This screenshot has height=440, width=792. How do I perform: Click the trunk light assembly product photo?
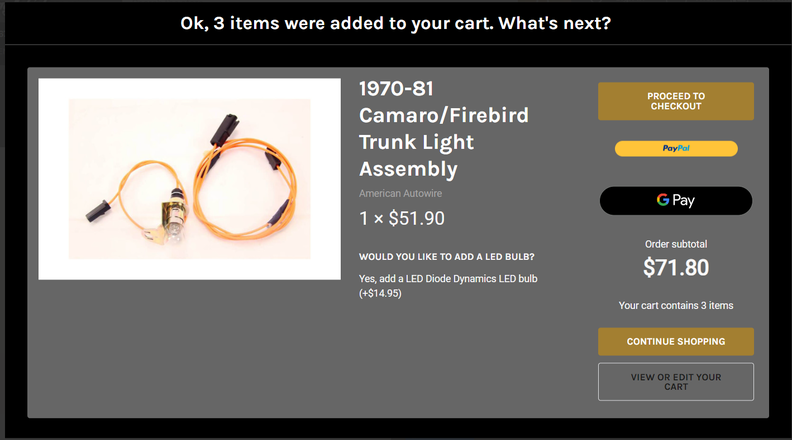(x=190, y=179)
